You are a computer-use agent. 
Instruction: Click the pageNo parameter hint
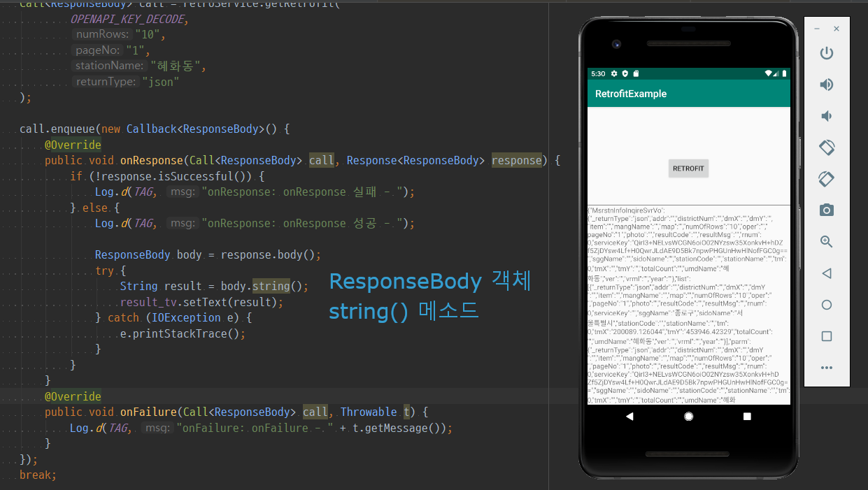point(97,50)
